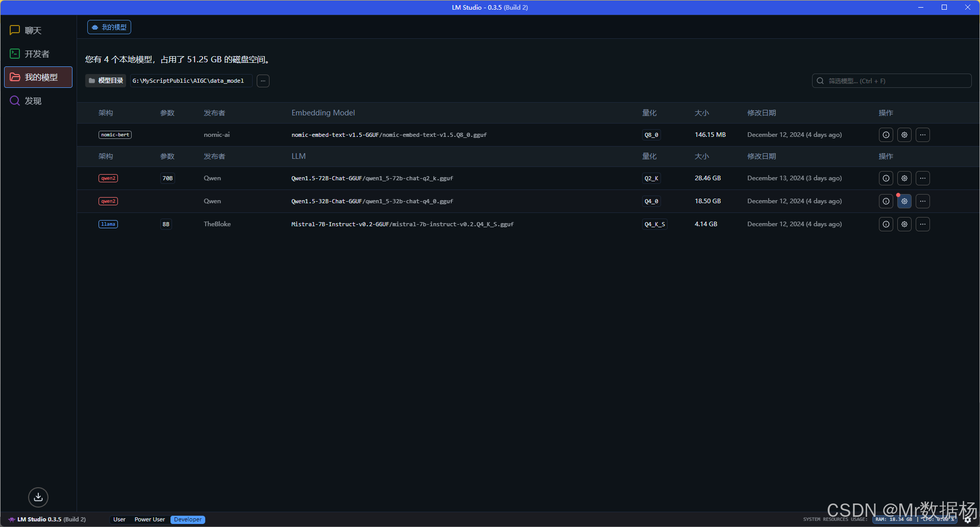This screenshot has width=980, height=527.
Task: Open more actions for Mistral-7B-Instruct model
Action: (923, 224)
